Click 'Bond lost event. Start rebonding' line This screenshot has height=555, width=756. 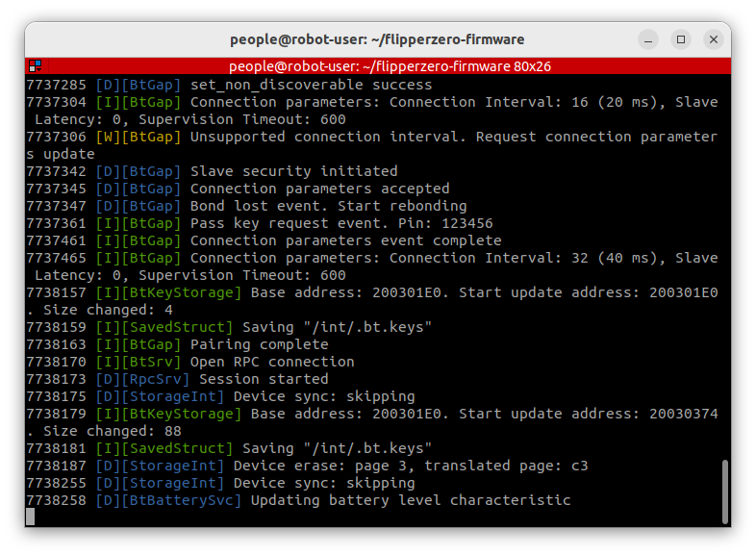(328, 206)
